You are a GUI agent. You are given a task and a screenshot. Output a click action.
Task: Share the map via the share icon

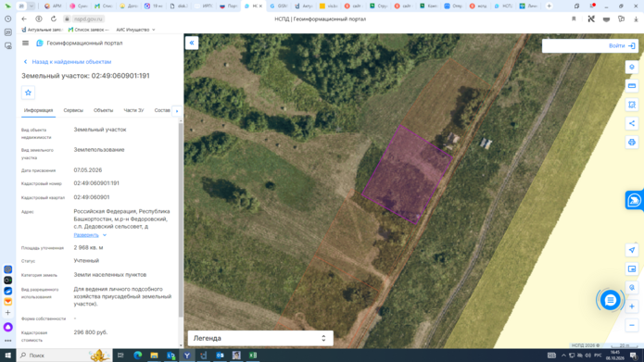click(x=632, y=123)
